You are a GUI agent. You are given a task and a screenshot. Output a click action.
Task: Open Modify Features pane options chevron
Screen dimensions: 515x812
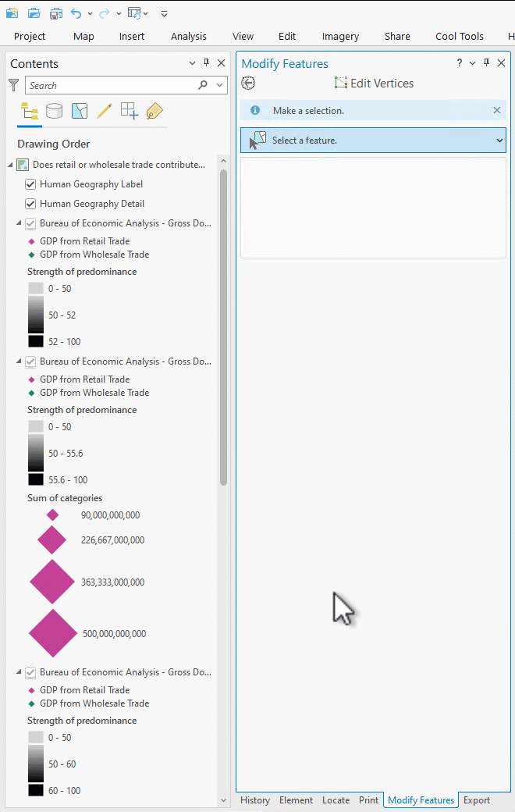point(472,63)
